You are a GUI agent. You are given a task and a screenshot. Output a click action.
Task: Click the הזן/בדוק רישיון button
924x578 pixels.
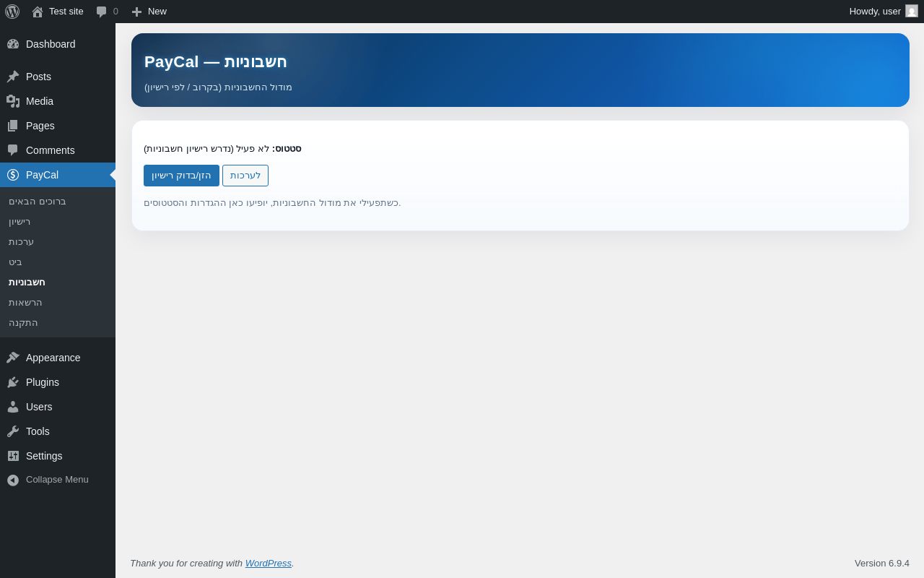click(181, 176)
